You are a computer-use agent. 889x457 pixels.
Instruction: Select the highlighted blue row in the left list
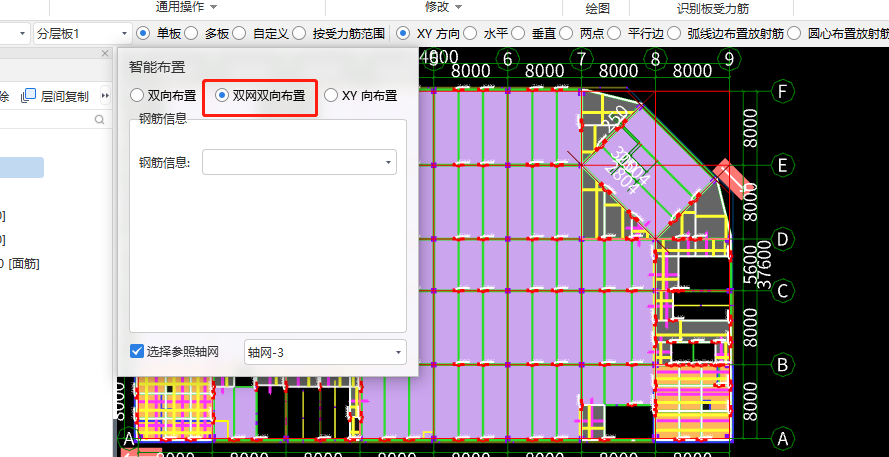tap(22, 167)
